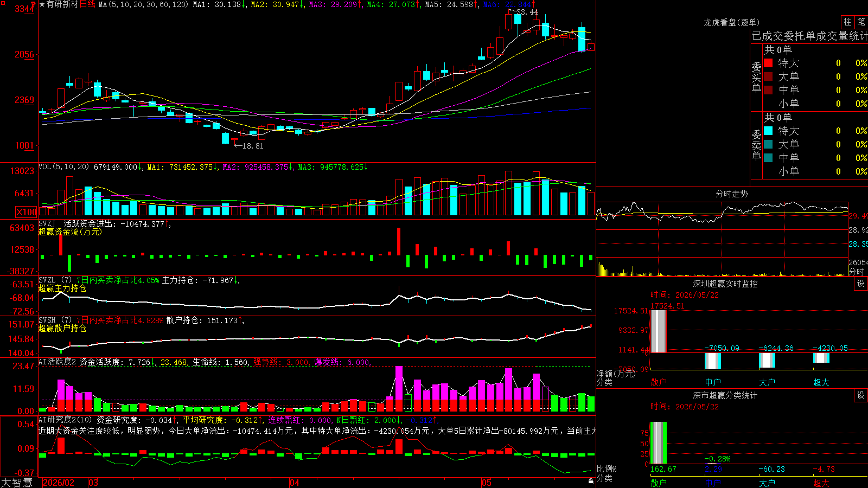Screen dimensions: 868x488
Task: Click the 大智慧 logo label
Action: pos(17,483)
